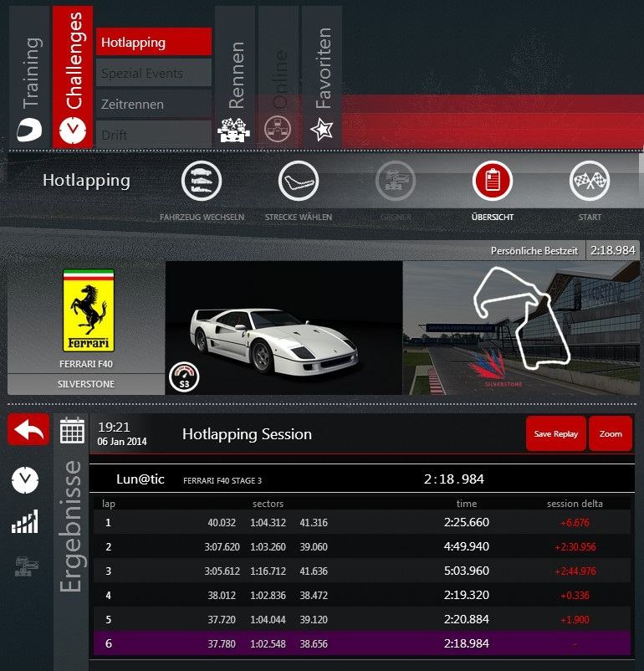Open the Favoriten tab
The image size is (644, 671).
click(322, 77)
